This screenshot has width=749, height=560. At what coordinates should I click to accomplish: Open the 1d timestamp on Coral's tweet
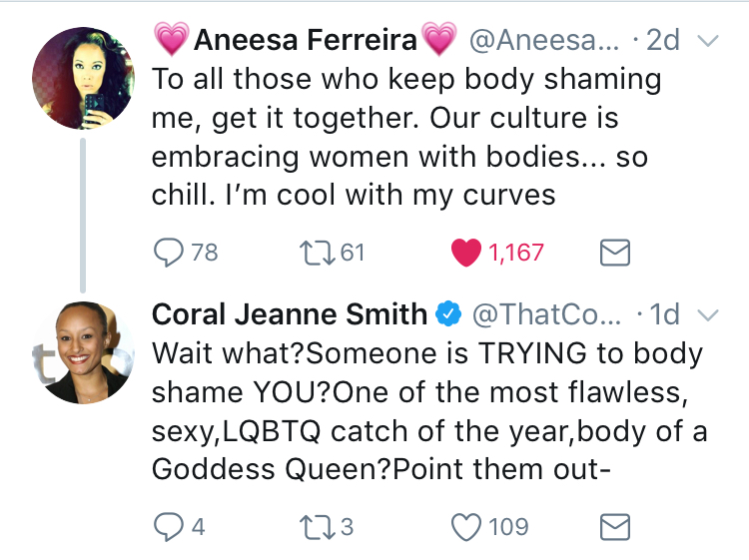coord(664,314)
